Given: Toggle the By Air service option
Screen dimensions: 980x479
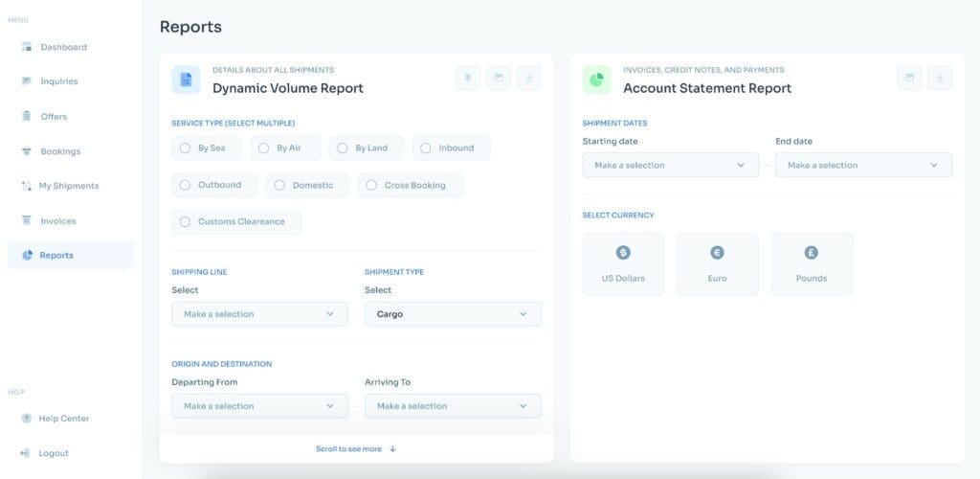Looking at the screenshot, I should (x=285, y=148).
